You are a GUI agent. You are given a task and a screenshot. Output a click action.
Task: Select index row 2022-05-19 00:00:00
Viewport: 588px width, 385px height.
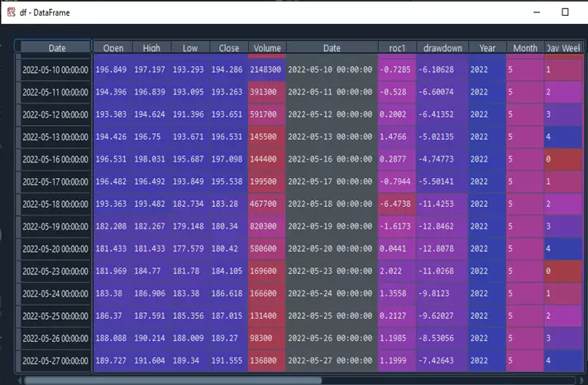54,226
